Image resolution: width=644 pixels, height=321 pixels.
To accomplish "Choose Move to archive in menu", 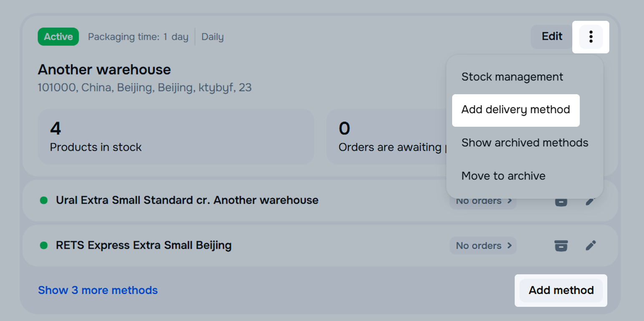I will pos(503,176).
